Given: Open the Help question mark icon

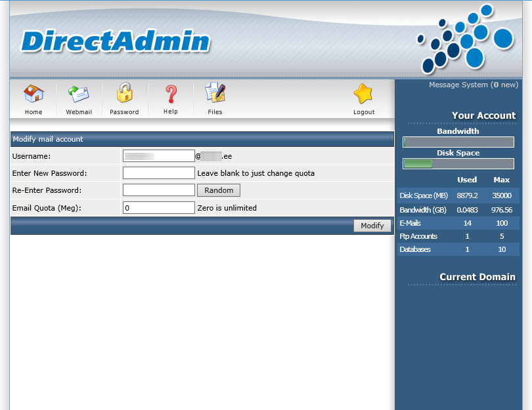Looking at the screenshot, I should pyautogui.click(x=171, y=94).
